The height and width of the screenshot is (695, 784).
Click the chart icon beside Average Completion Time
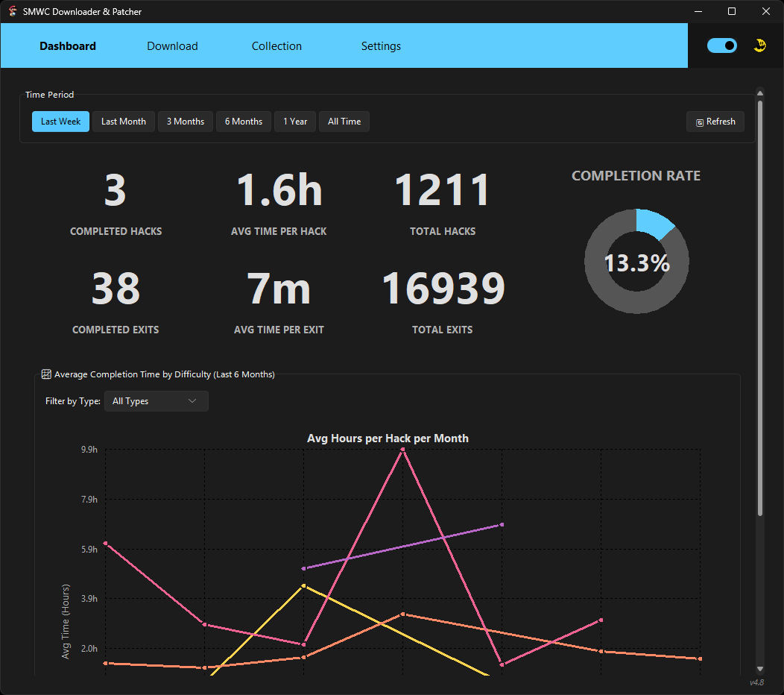(x=46, y=374)
